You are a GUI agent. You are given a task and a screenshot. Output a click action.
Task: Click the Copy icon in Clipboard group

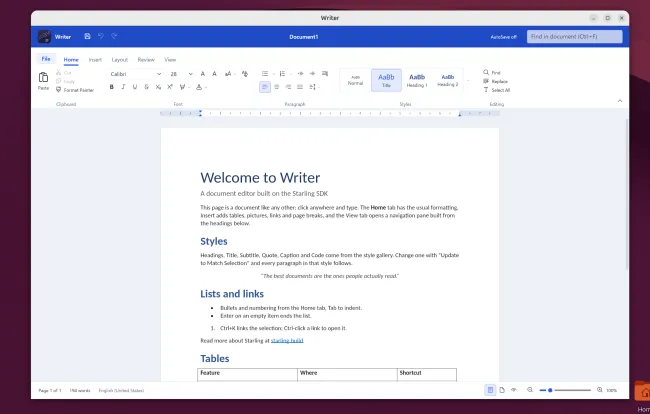point(58,81)
